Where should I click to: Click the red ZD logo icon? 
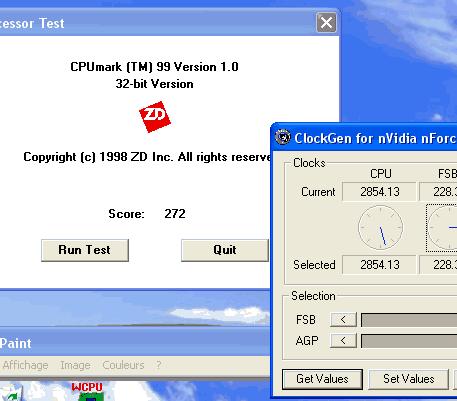155,117
